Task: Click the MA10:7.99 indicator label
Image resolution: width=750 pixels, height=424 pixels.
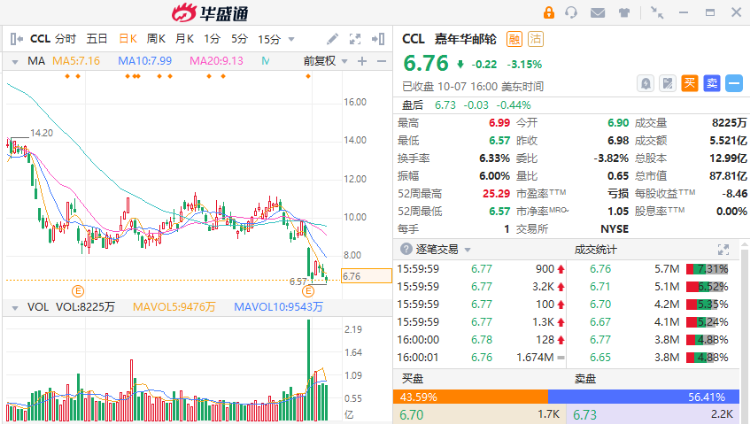Action: [145, 61]
